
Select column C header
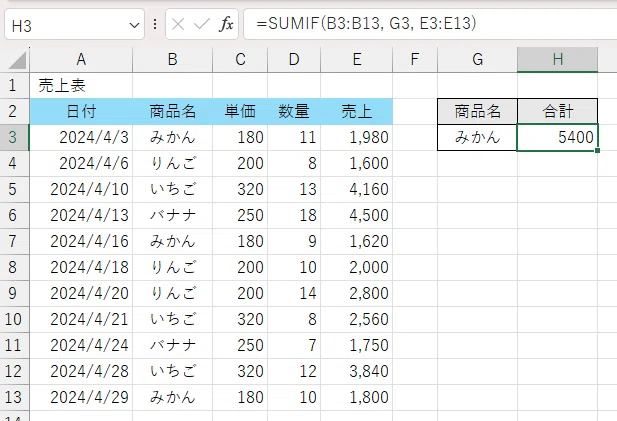(x=240, y=60)
